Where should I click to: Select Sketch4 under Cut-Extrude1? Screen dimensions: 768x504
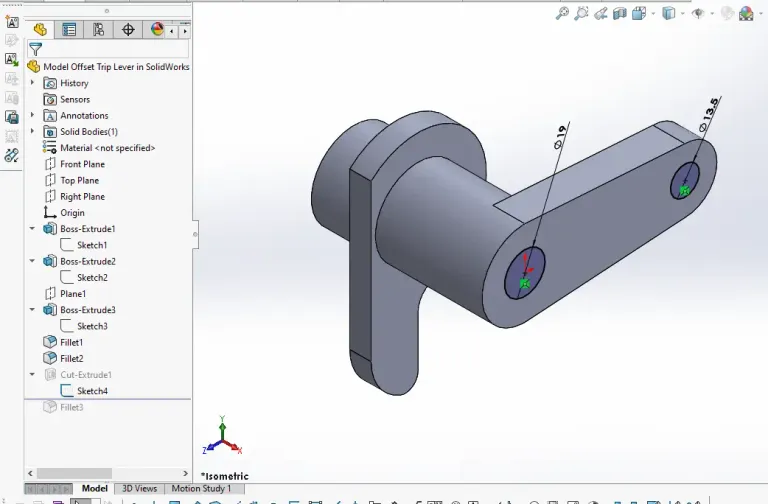[92, 391]
